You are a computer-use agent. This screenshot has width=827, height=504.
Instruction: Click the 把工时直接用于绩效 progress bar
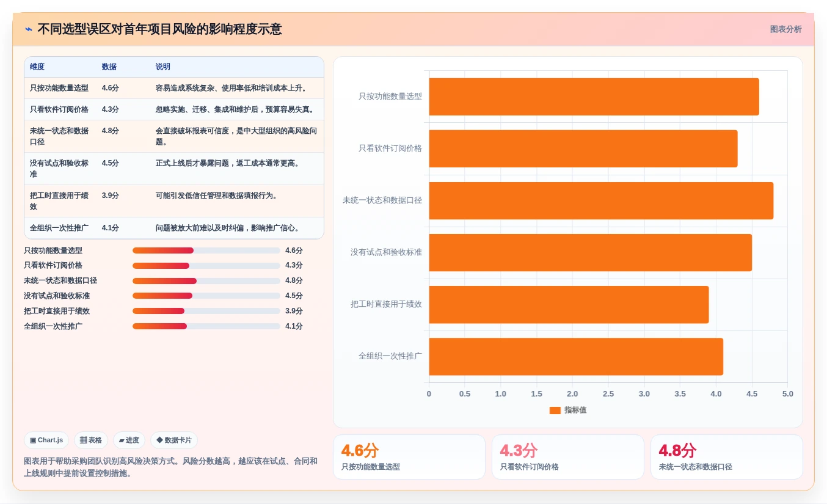tap(206, 311)
